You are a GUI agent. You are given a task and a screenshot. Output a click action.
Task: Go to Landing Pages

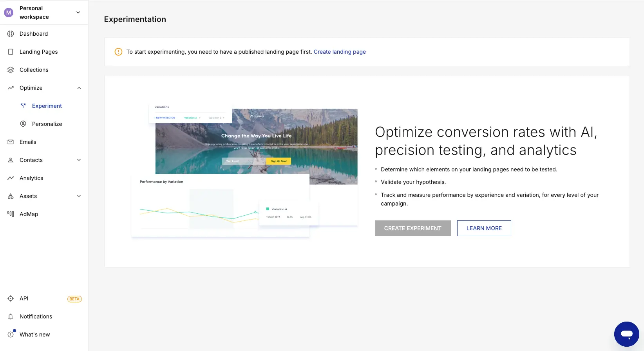click(44, 52)
